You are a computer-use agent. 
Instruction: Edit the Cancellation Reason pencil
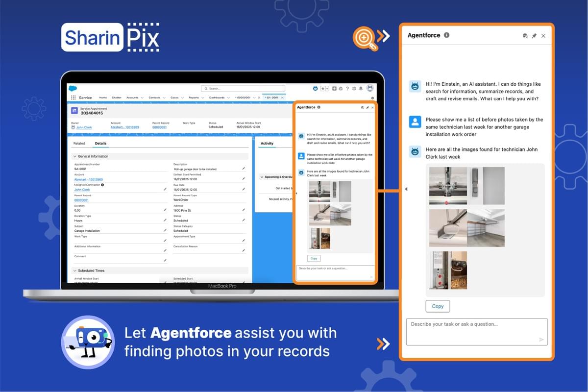pyautogui.click(x=244, y=250)
